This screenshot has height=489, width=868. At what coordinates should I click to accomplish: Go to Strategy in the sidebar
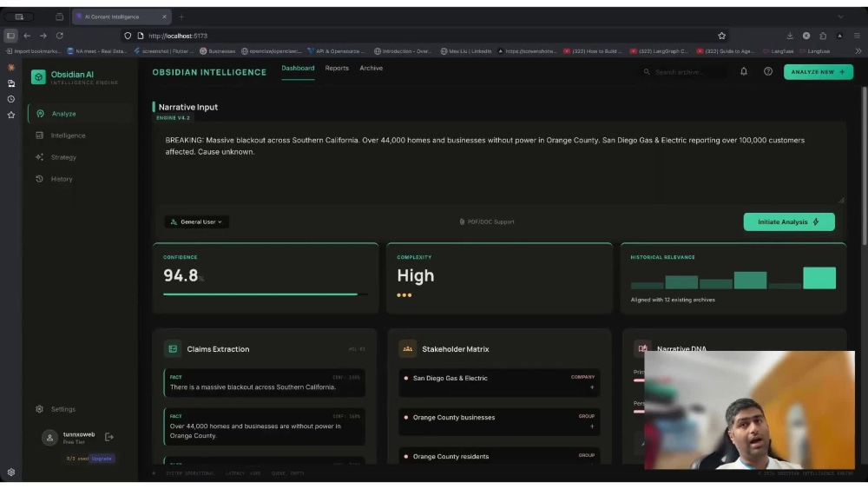click(x=63, y=157)
